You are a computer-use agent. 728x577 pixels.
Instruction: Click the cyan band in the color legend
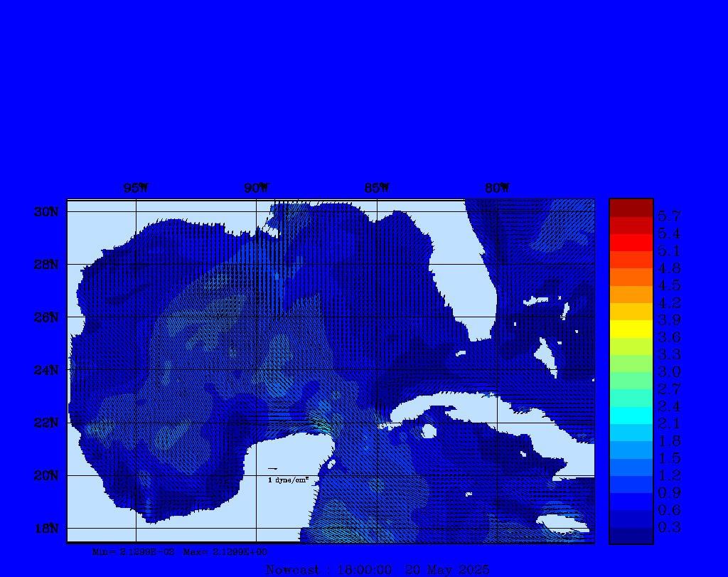point(631,415)
